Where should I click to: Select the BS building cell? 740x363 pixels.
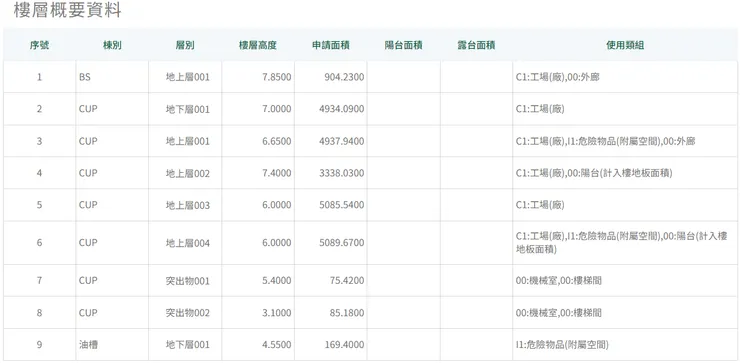[x=112, y=77]
